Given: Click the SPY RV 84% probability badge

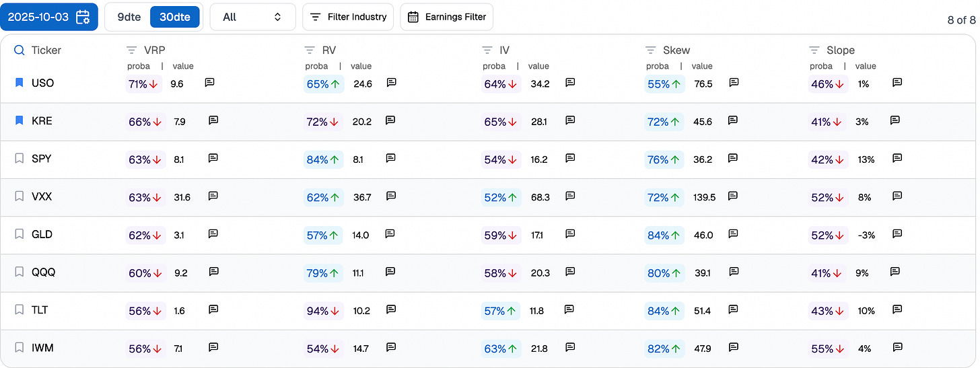Looking at the screenshot, I should tap(323, 160).
